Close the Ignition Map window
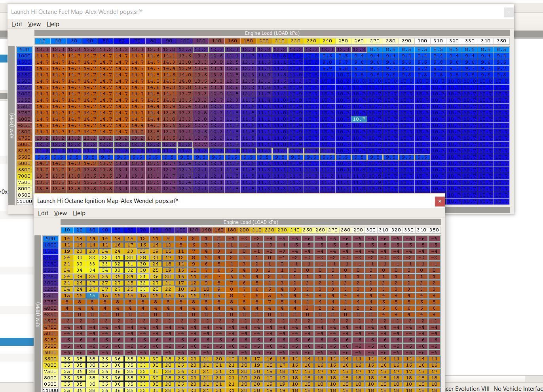 click(439, 201)
